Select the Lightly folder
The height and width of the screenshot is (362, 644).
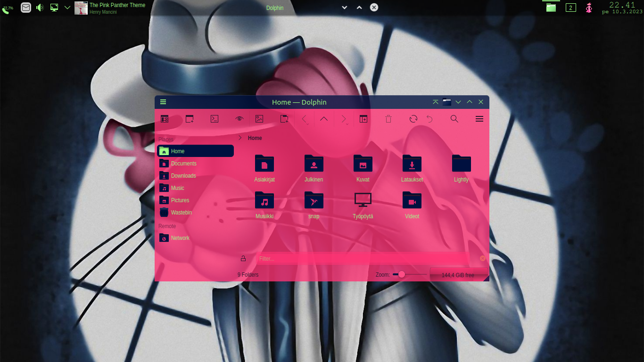[x=461, y=169]
